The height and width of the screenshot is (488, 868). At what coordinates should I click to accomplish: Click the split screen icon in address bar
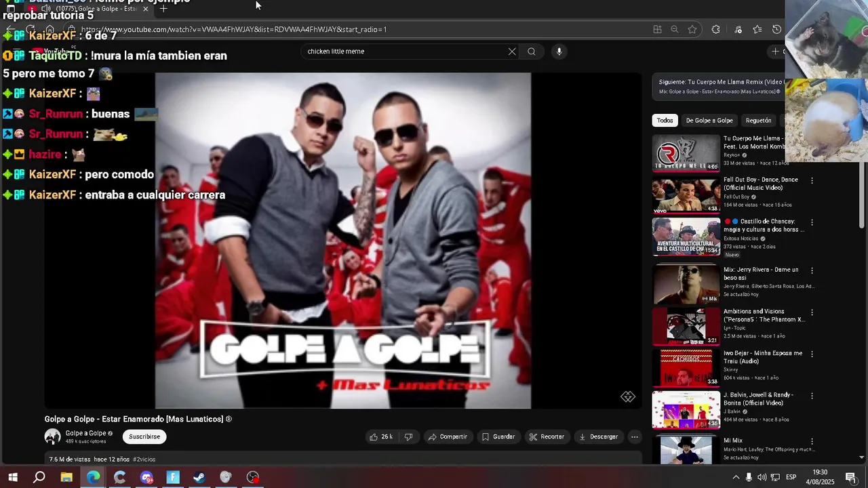pyautogui.click(x=657, y=29)
